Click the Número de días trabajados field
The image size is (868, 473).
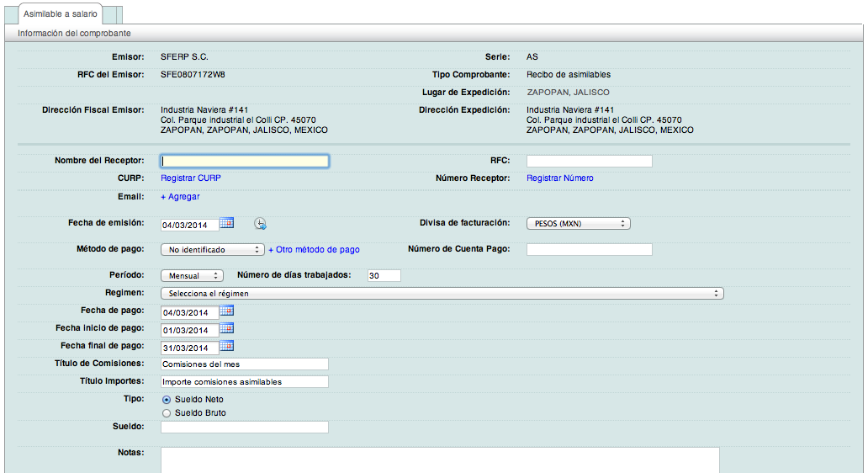pos(384,276)
